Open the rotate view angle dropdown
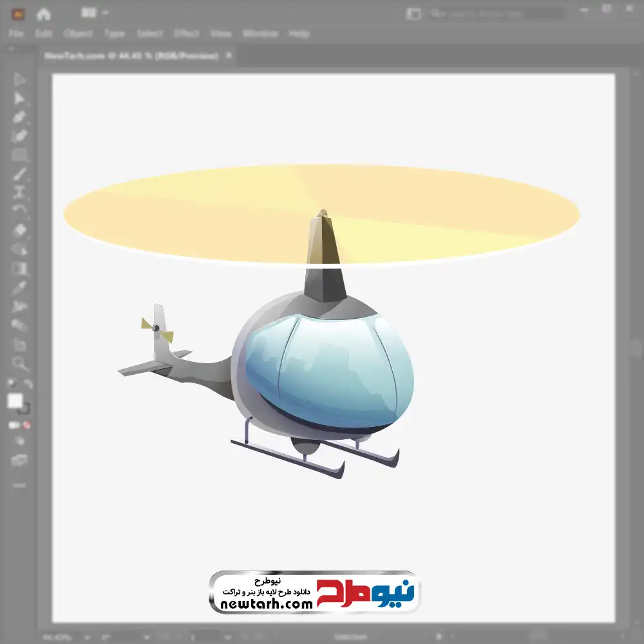 (x=146, y=638)
